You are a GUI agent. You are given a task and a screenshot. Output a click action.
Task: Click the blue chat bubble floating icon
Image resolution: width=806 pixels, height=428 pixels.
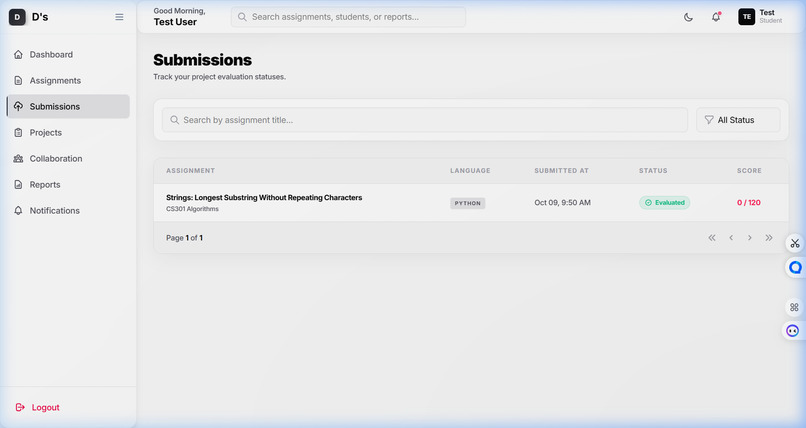[x=795, y=268]
